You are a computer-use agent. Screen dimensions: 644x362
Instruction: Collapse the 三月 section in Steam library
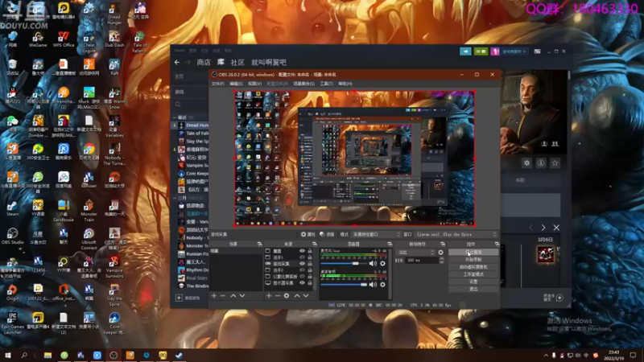tap(175, 198)
